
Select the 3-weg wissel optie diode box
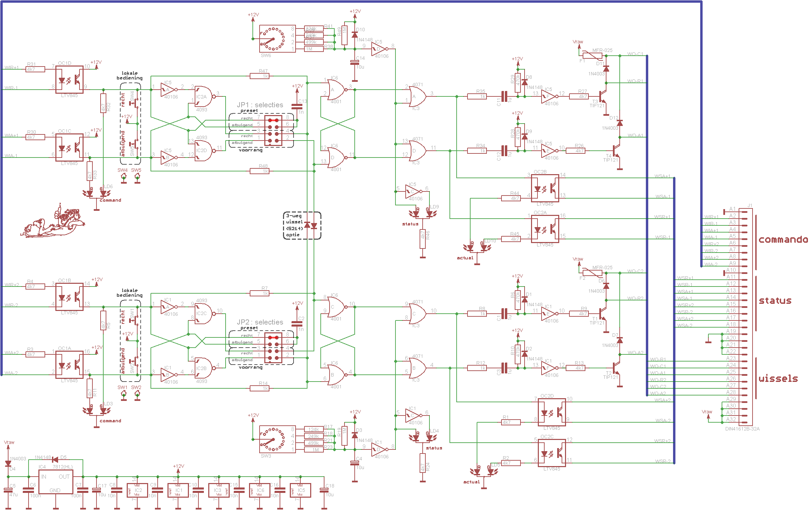coord(302,225)
